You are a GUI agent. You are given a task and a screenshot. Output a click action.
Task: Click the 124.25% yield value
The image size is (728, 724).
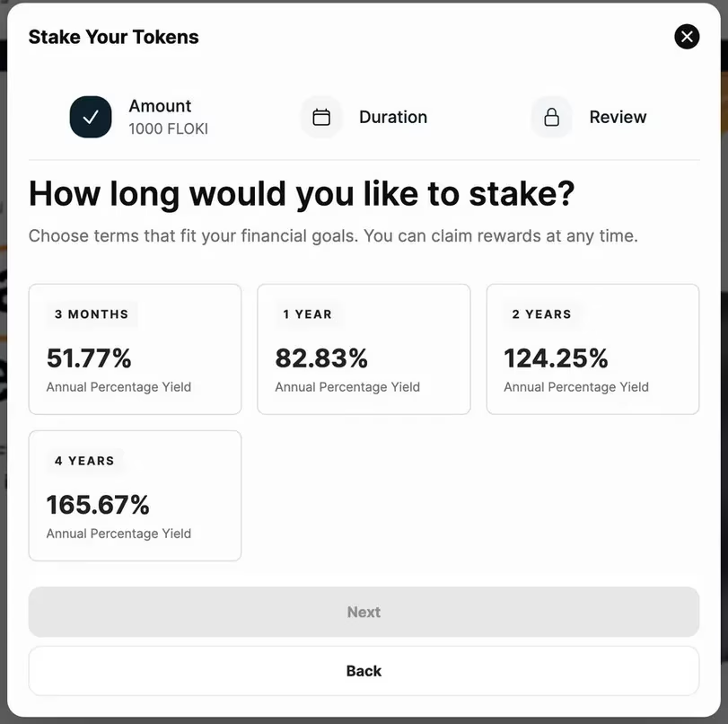coord(556,358)
